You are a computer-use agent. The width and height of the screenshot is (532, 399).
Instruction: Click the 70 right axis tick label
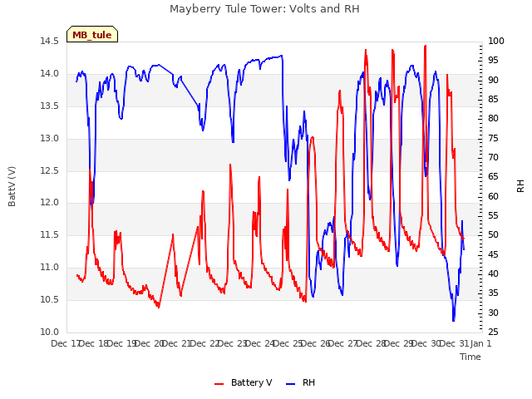point(493,157)
